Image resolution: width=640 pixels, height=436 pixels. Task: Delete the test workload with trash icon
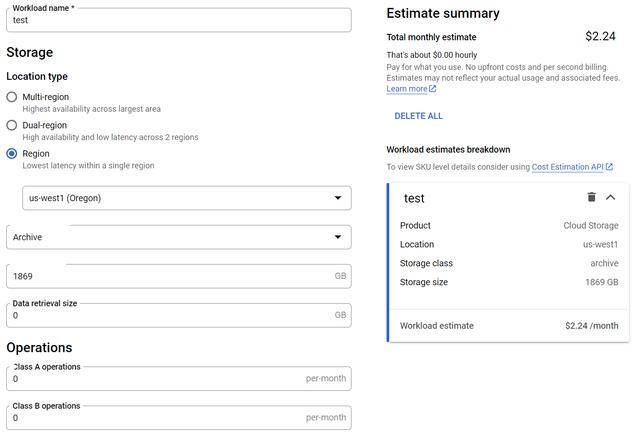point(591,198)
